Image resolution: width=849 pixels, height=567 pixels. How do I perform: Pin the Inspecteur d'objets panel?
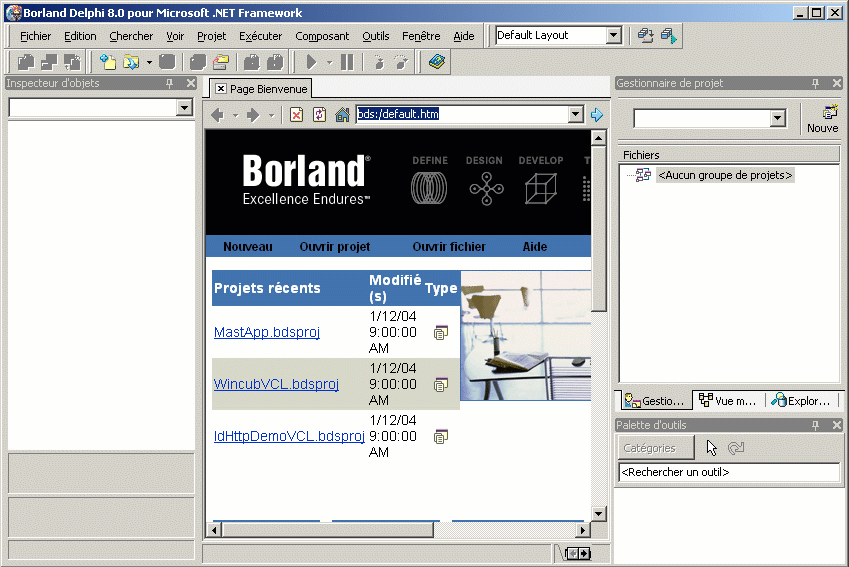(x=169, y=83)
